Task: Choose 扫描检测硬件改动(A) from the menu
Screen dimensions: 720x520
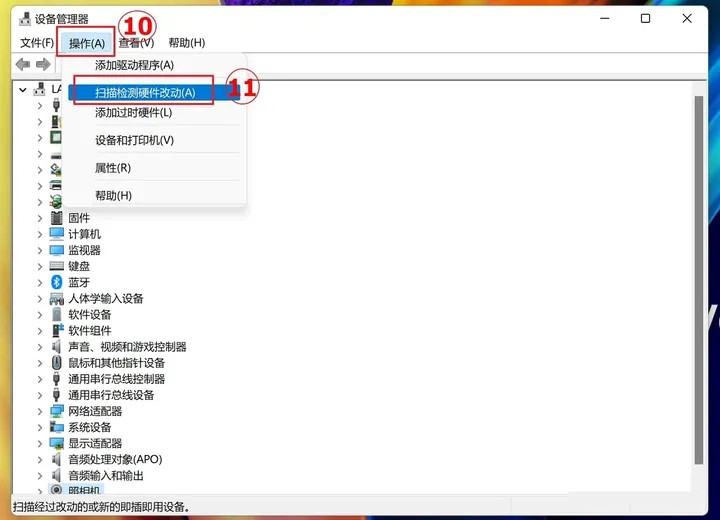Action: click(154, 93)
